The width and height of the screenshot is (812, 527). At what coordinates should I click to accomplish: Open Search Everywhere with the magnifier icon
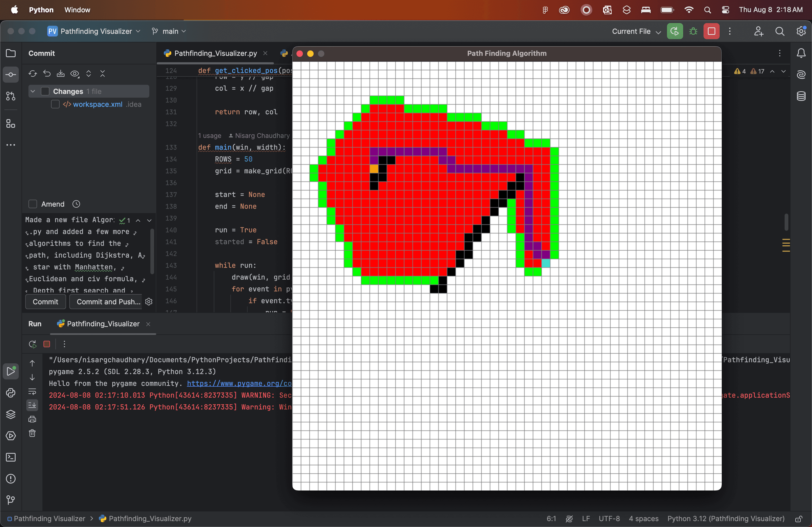(x=780, y=31)
